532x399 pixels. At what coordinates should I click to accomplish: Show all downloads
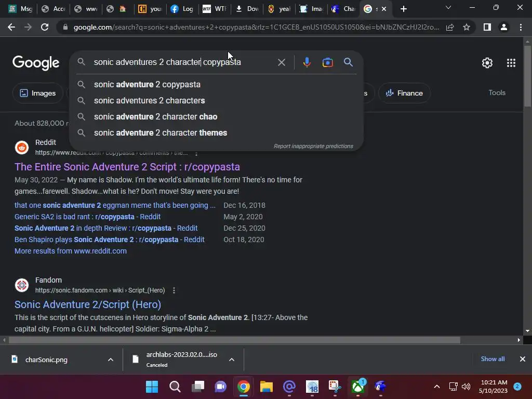coord(493,359)
